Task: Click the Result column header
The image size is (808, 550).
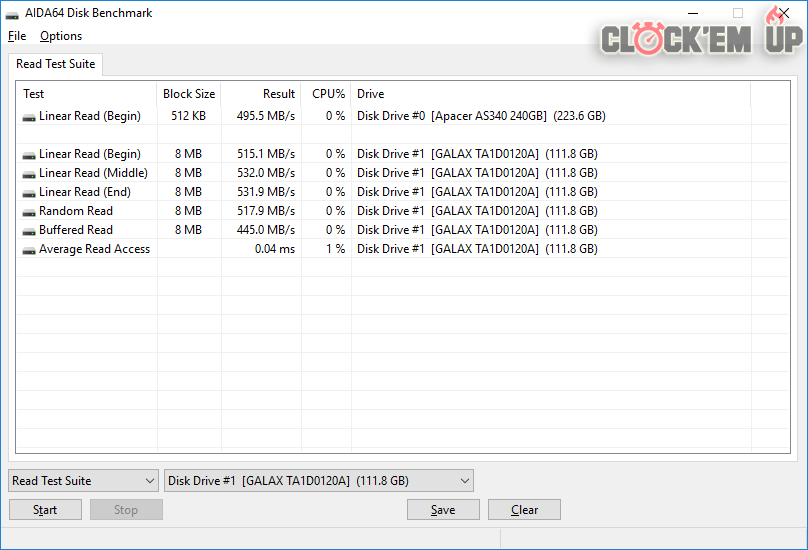Action: 261,94
